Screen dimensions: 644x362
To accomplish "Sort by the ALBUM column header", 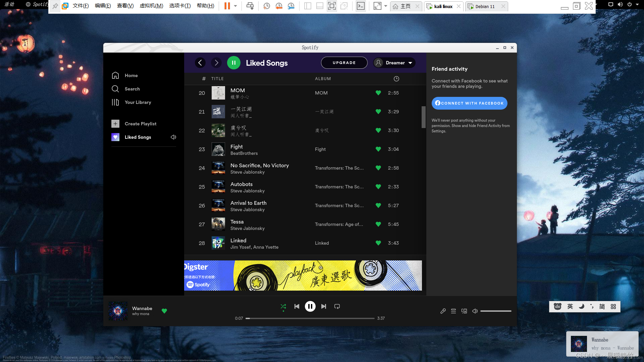I will point(323,79).
